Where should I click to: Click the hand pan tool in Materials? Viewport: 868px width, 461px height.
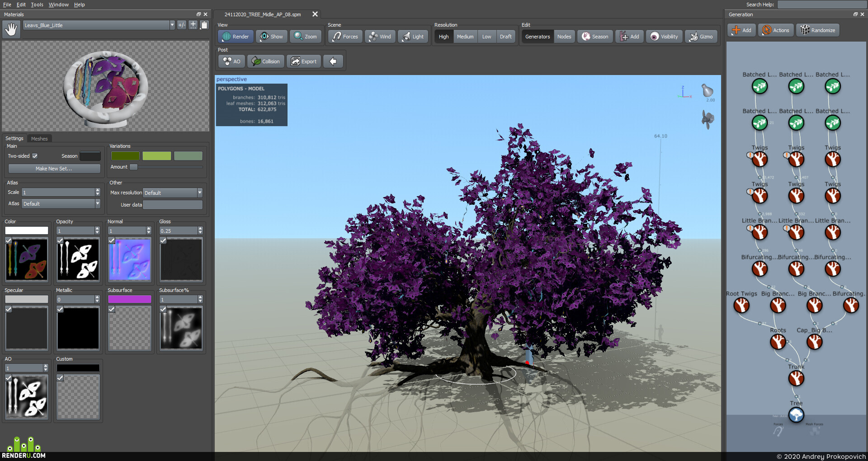click(11, 29)
